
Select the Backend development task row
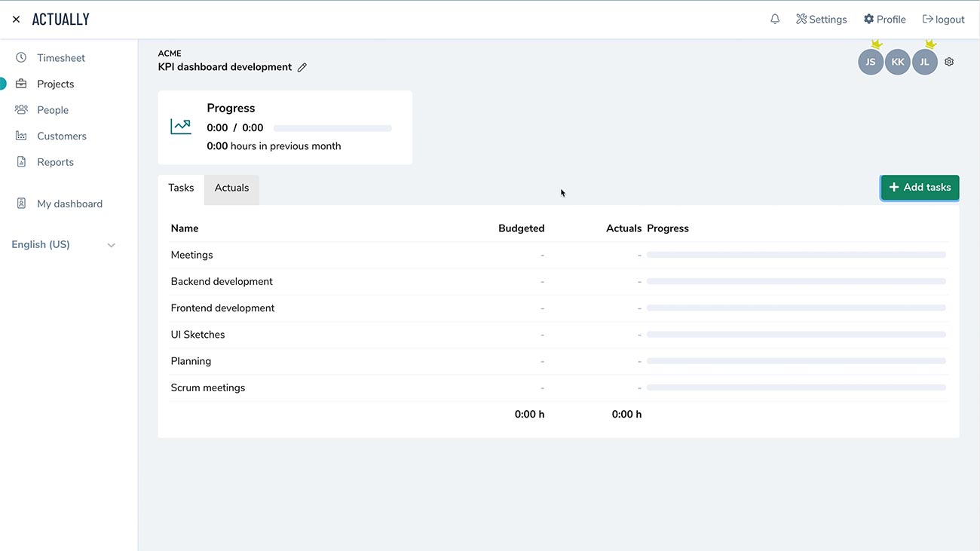point(222,281)
